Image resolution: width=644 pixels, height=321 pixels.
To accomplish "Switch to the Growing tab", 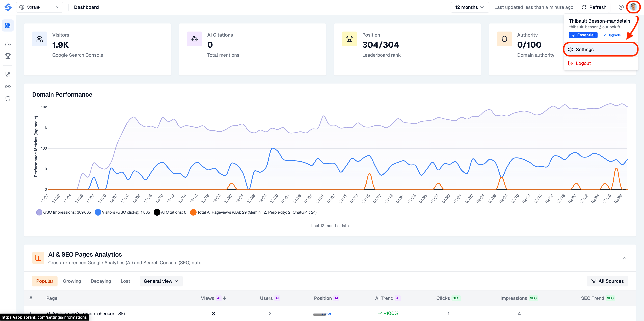I will [x=72, y=281].
